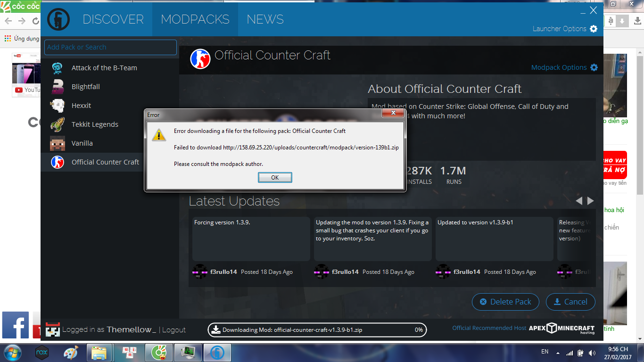This screenshot has width=644, height=362.
Task: Open the Apex Minecraft hosting logo
Action: (562, 329)
